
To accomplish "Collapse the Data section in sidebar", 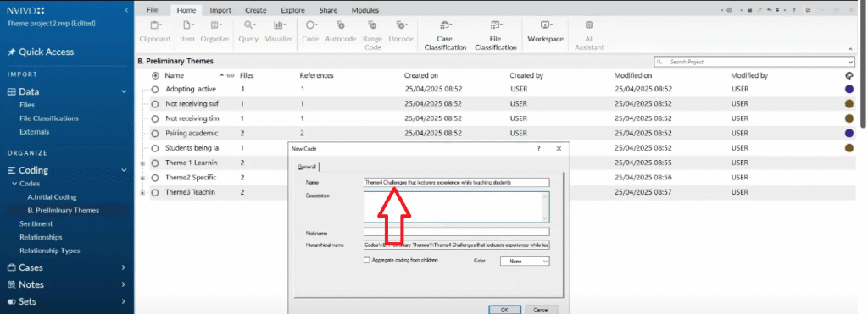I will coord(124,92).
